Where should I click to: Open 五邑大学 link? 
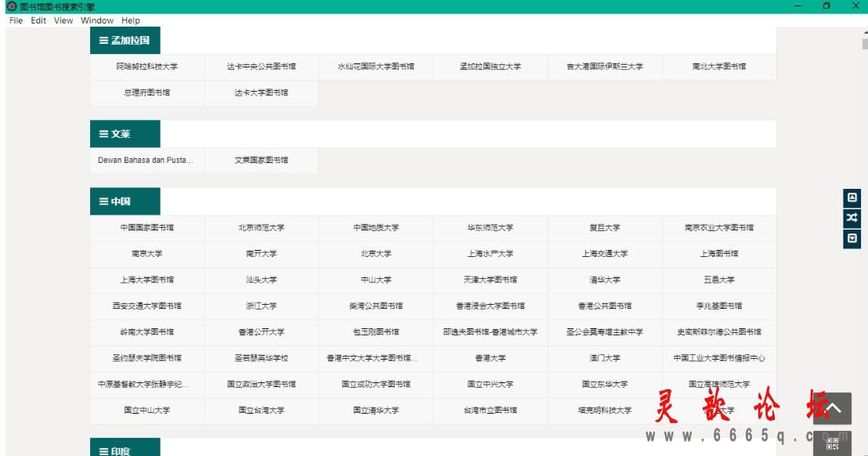point(719,280)
